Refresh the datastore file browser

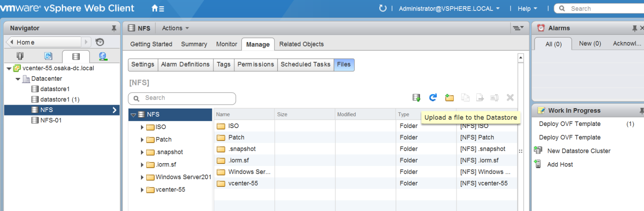433,98
